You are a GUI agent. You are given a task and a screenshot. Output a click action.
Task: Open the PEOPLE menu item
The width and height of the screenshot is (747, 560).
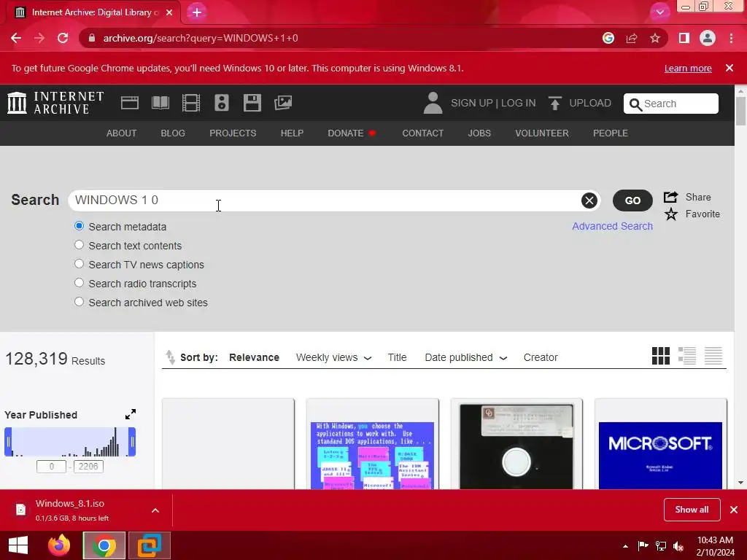pos(611,133)
